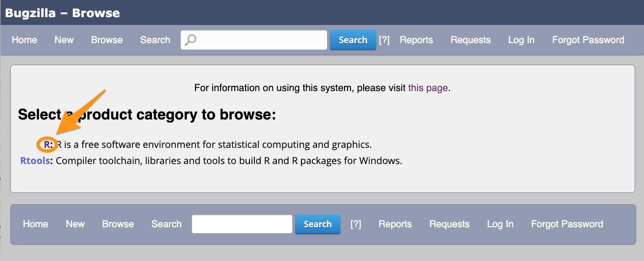Open the Search page link in the header
This screenshot has height=261, width=644.
[155, 40]
